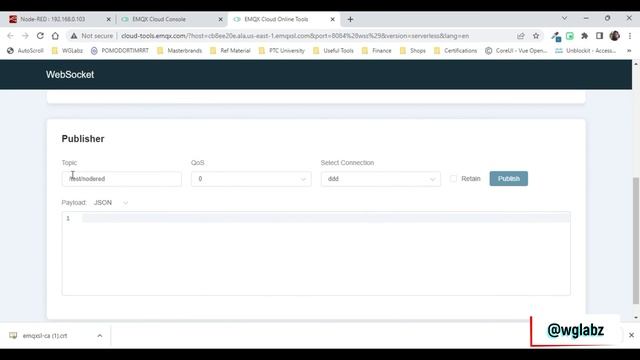
Task: Expand options for the emqxsl-ca download
Action: (x=100, y=336)
